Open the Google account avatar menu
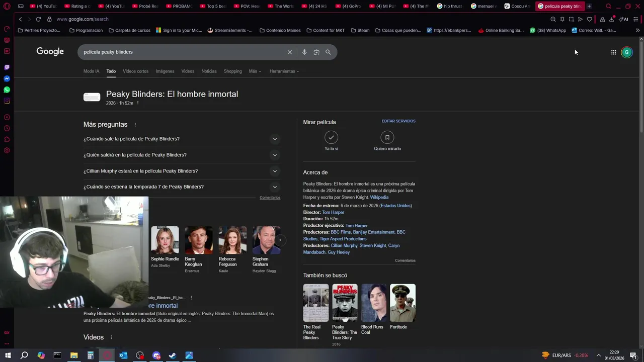 click(x=627, y=52)
